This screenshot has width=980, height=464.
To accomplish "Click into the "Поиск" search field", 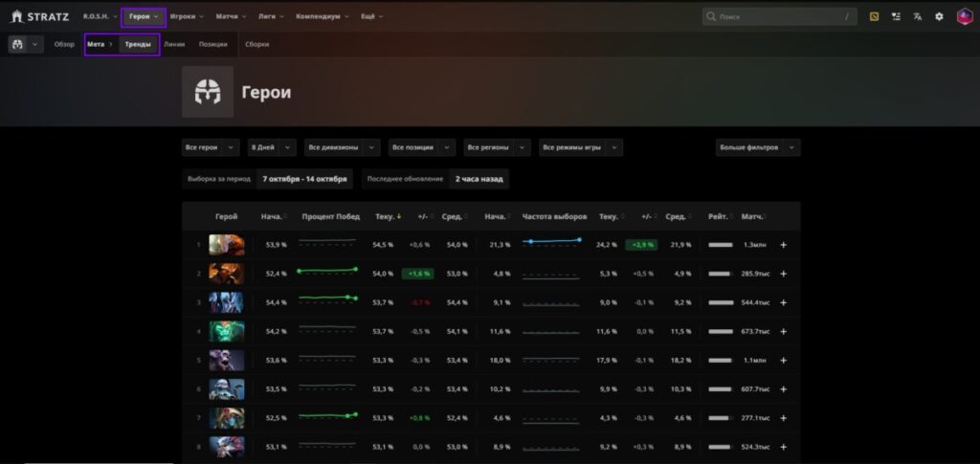I will pyautogui.click(x=775, y=16).
